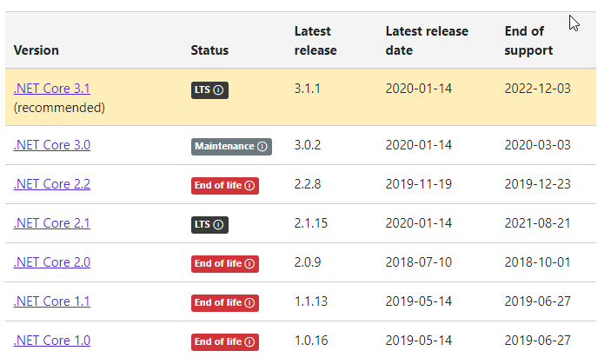Click the release date 2019-11-19
The width and height of the screenshot is (611, 364).
(419, 184)
